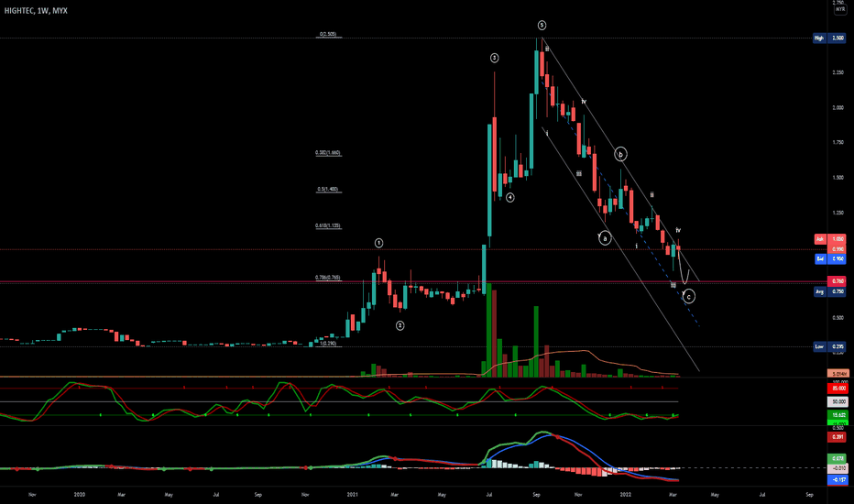The width and height of the screenshot is (854, 504).
Task: Open the MYR currency selector
Action: point(840,10)
